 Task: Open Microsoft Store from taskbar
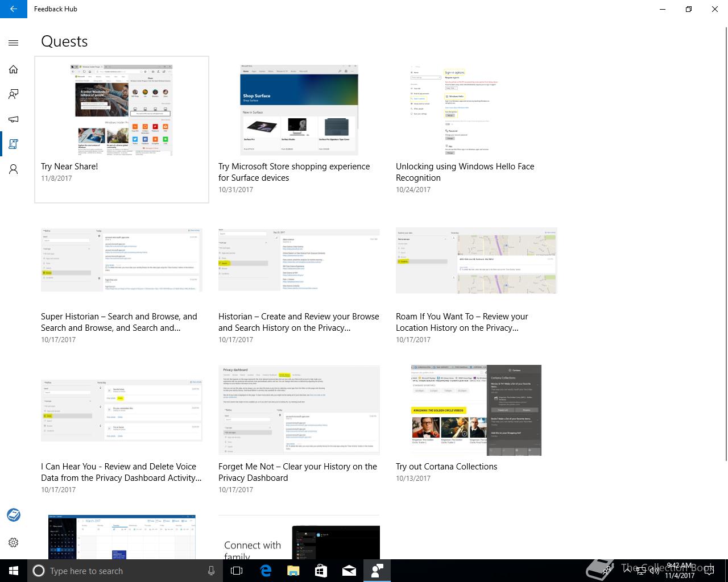[321, 571]
